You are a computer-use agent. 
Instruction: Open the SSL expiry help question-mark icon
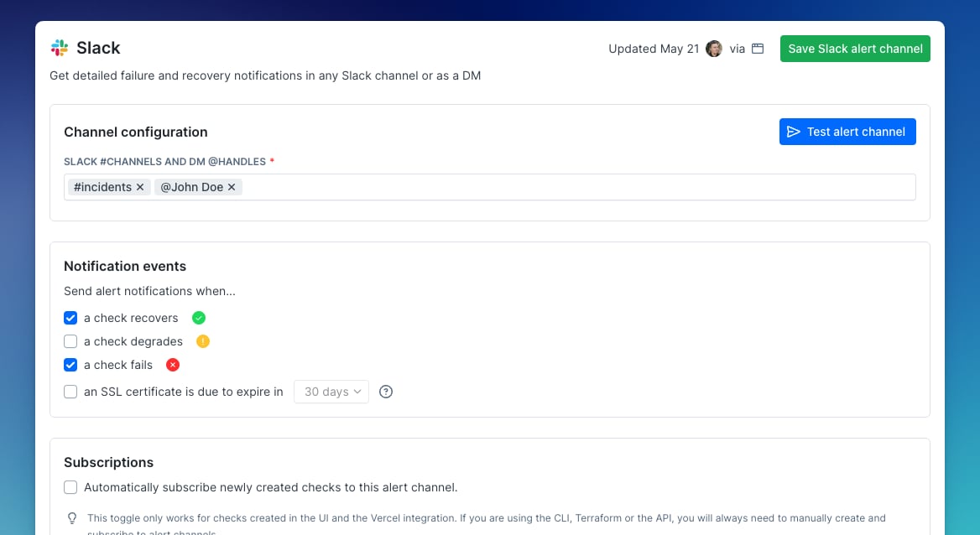point(386,392)
